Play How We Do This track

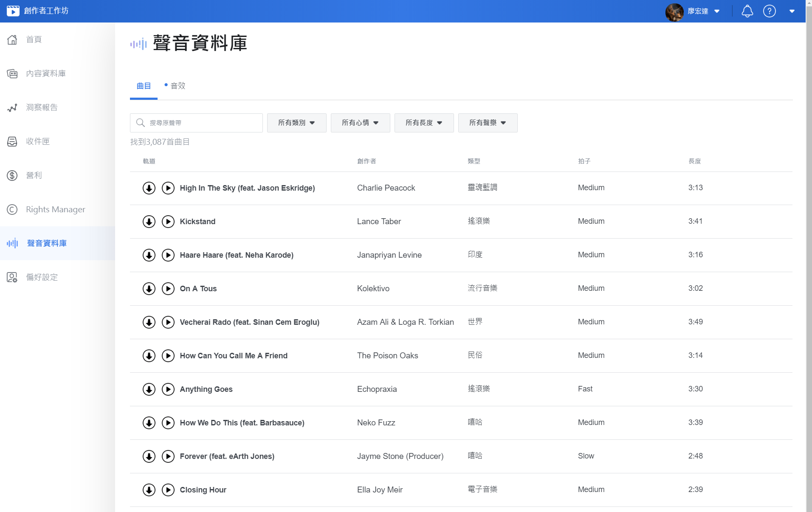[168, 423]
